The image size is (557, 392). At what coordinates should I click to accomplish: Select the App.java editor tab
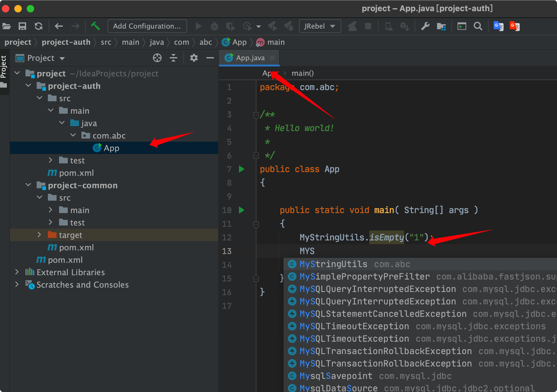[250, 58]
